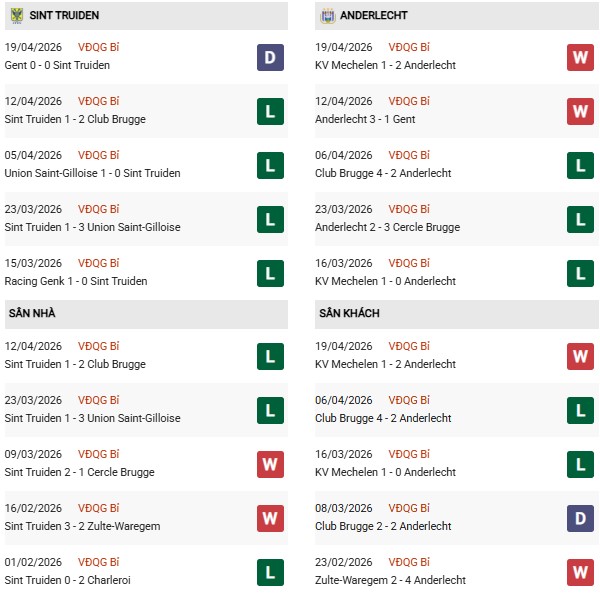
Task: Click the L badge for Racing Genk 1 - 0 Sint Truiden
Action: click(270, 273)
